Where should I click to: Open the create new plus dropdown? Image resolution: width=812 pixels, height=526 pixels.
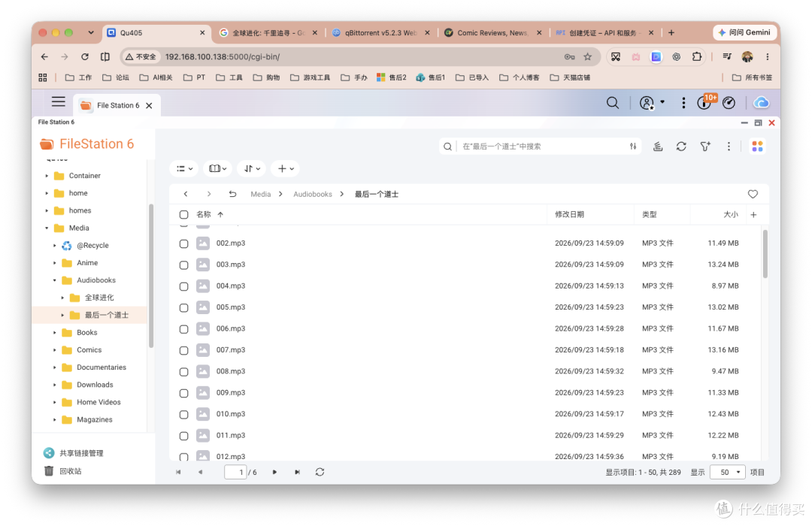[286, 169]
